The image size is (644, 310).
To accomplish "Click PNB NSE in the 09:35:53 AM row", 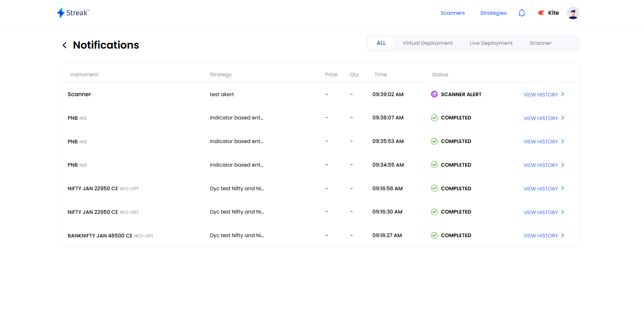I will click(x=77, y=142).
